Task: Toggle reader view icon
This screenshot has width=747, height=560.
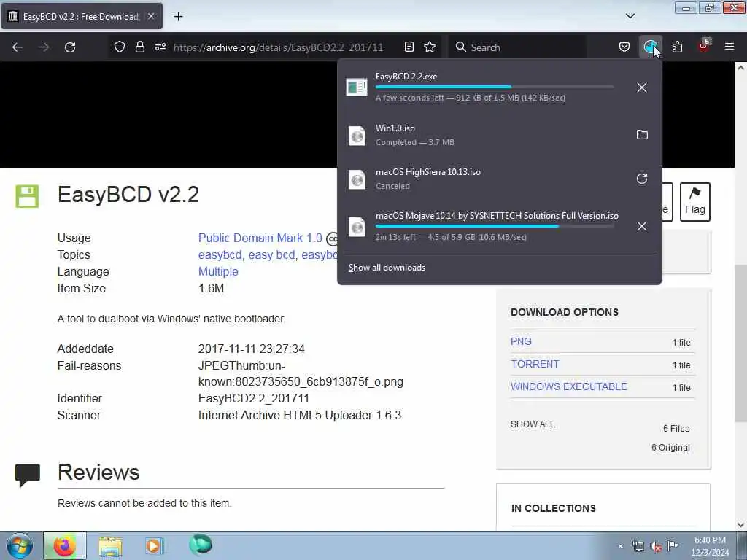Action: click(x=409, y=47)
